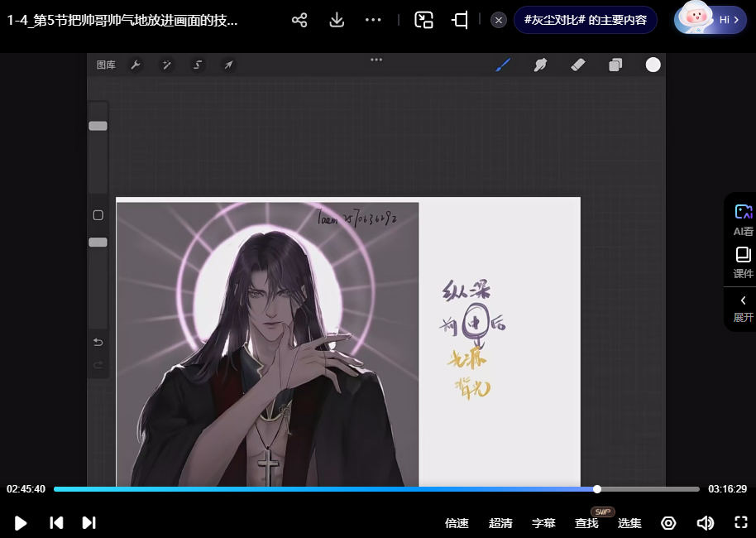Open the AI看 side panel
This screenshot has width=756, height=538.
[743, 220]
